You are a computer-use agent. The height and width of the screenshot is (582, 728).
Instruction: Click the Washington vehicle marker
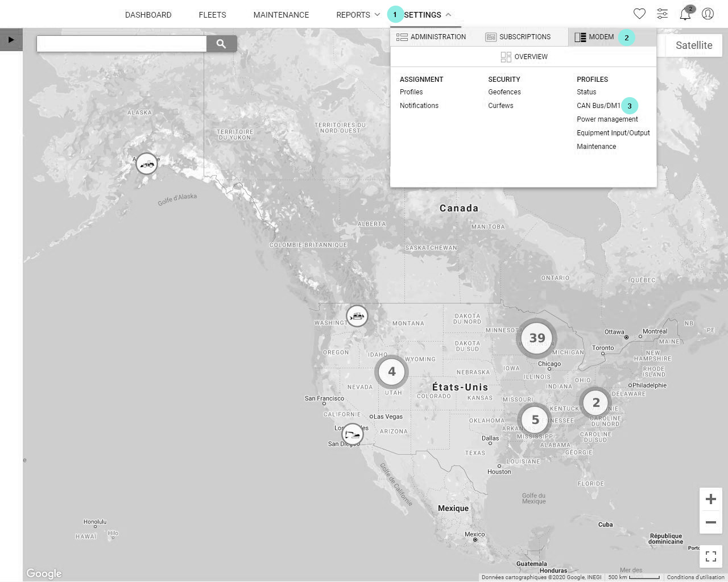(357, 315)
